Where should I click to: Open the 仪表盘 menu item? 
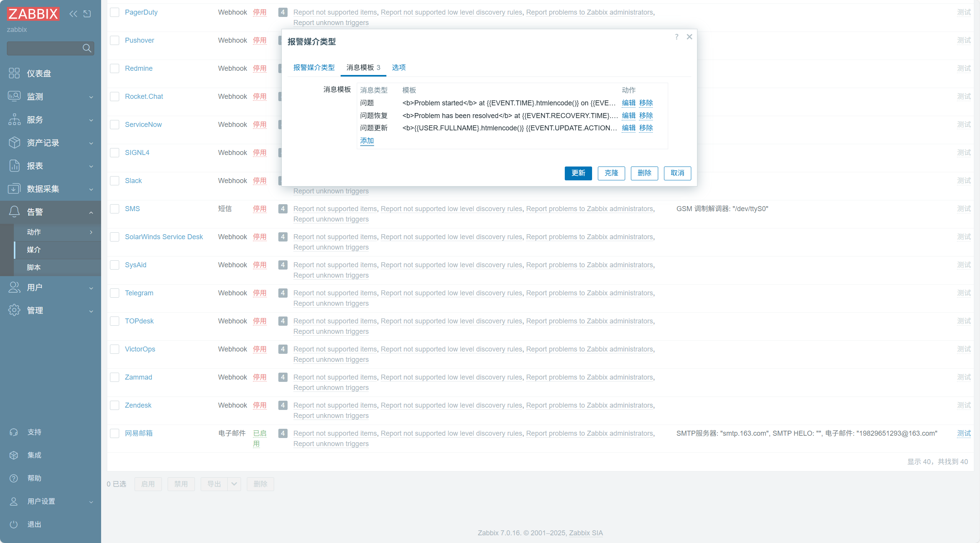point(50,73)
